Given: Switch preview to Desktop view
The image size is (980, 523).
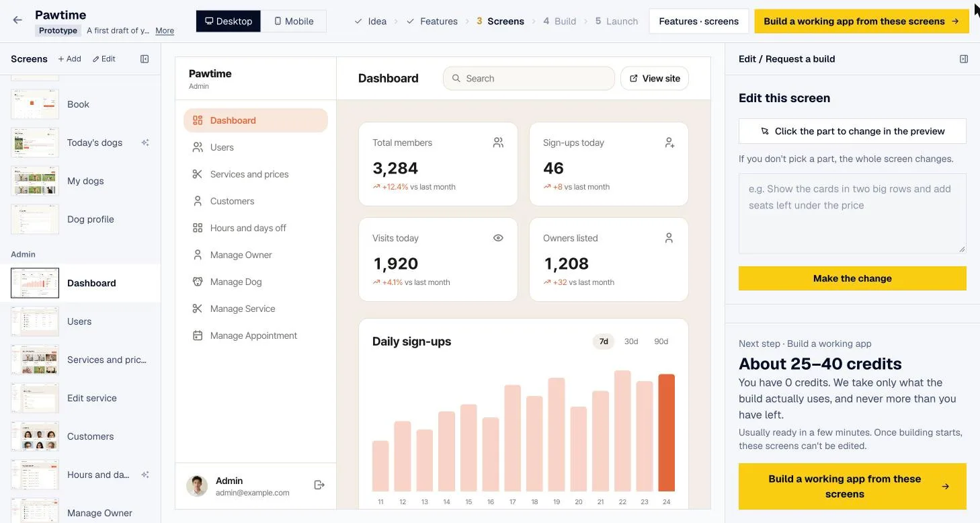Looking at the screenshot, I should point(229,21).
